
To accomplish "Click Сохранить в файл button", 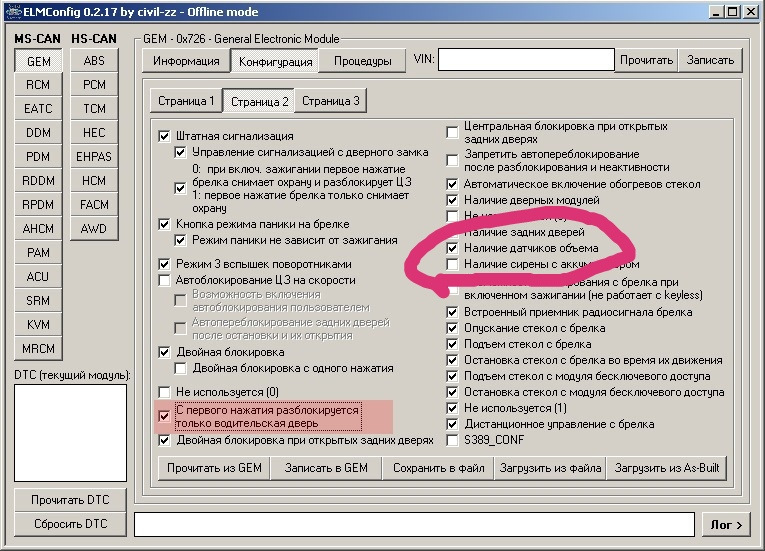I will tap(439, 468).
